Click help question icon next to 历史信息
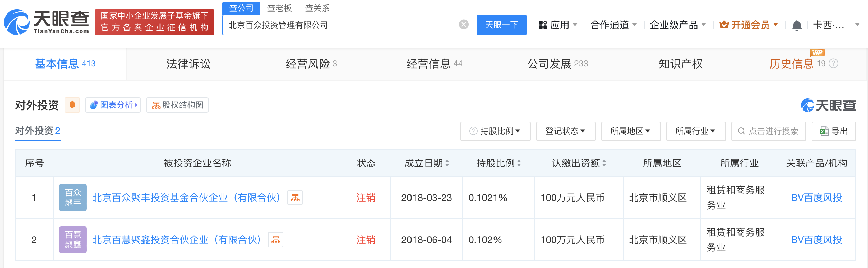The image size is (868, 268). click(x=834, y=64)
